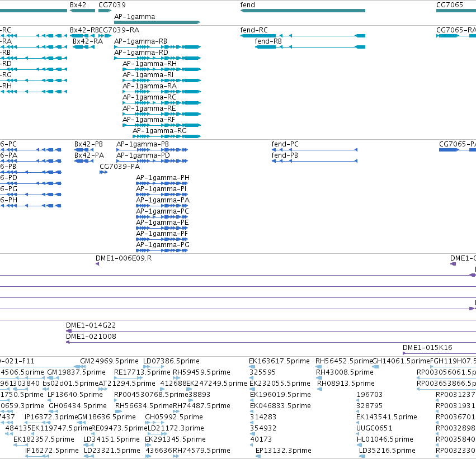The width and height of the screenshot is (476, 459).
Task: Click the Bx42 gene label
Action: 78,5
